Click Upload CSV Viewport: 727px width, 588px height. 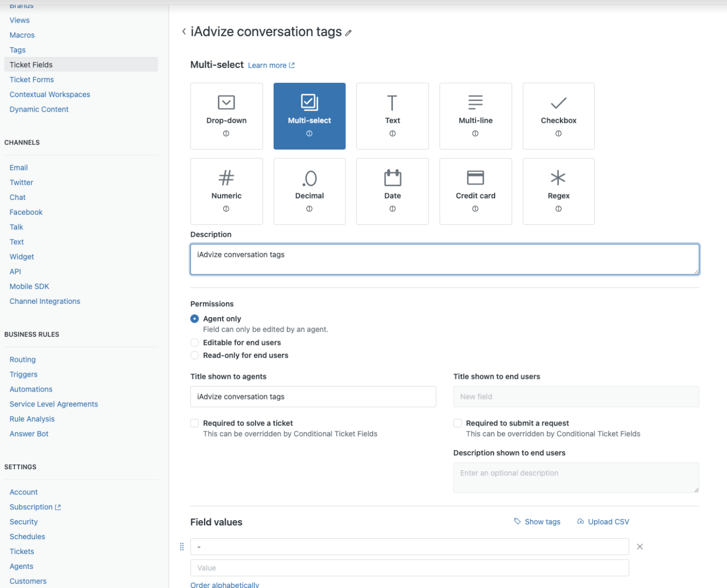pyautogui.click(x=603, y=522)
